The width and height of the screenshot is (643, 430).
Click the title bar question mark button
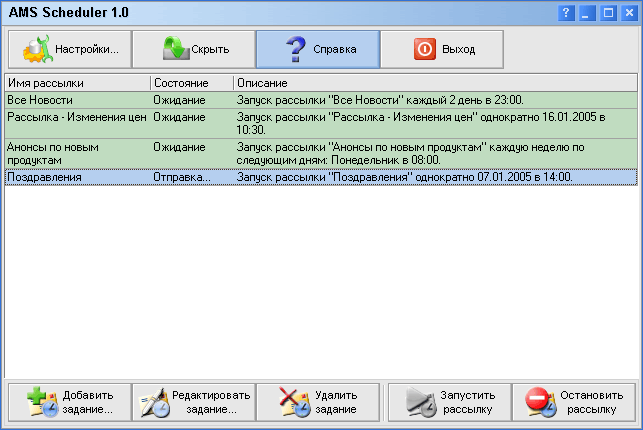(x=566, y=13)
